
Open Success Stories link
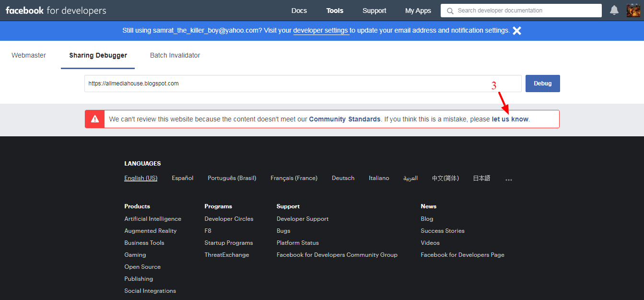443,231
